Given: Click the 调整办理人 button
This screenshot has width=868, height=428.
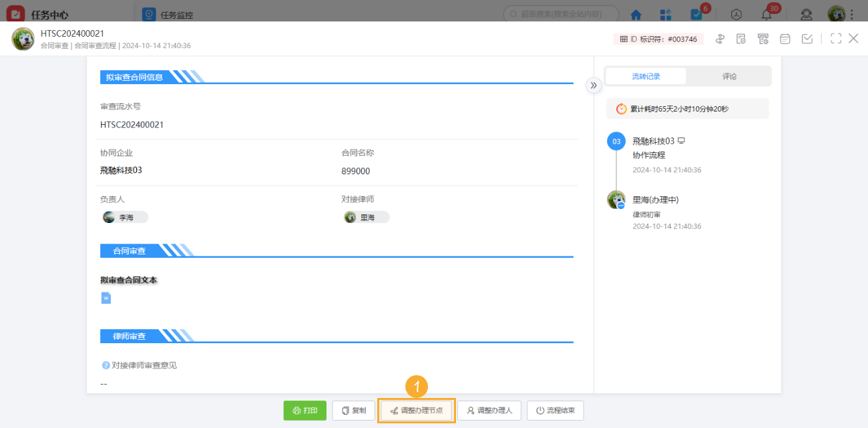Looking at the screenshot, I should tap(489, 411).
